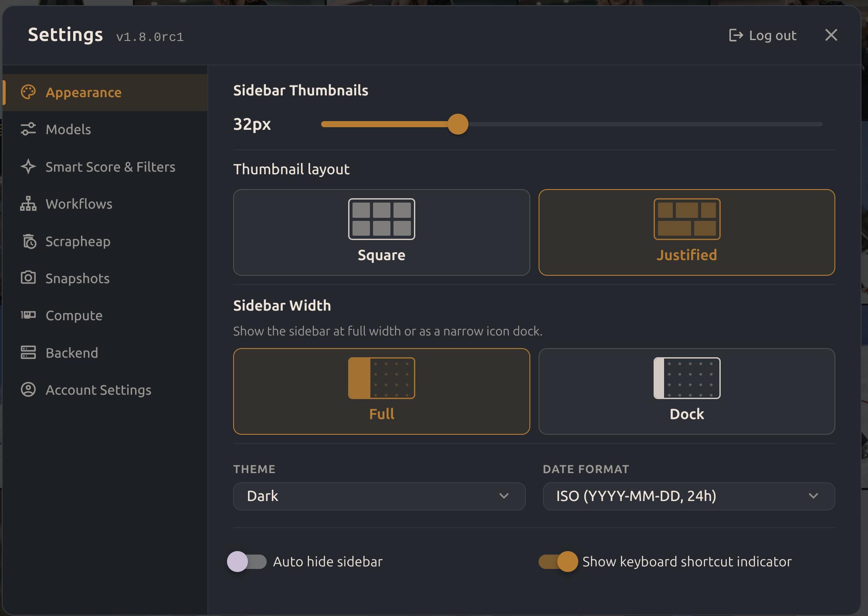Open the Date Format dropdown

coord(688,496)
